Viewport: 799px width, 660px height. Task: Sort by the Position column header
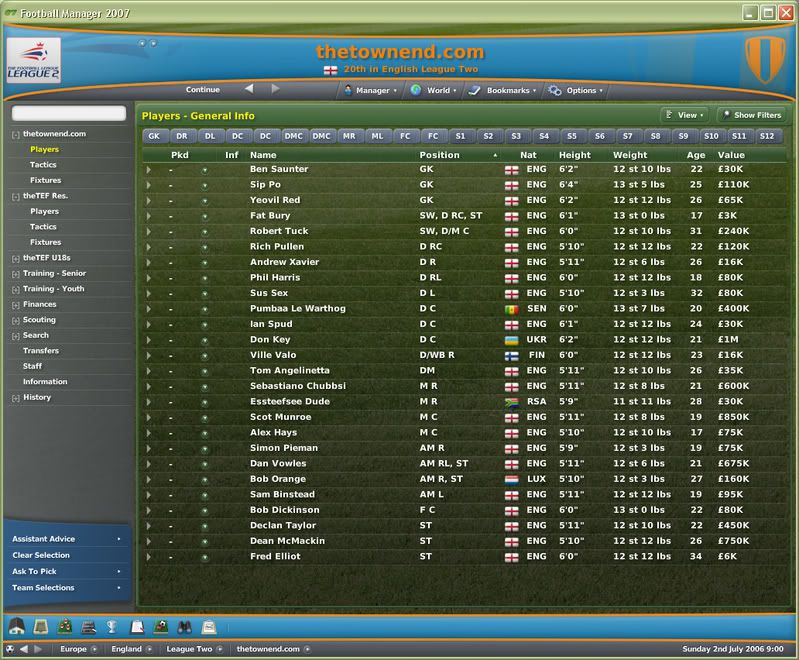pyautogui.click(x=439, y=155)
